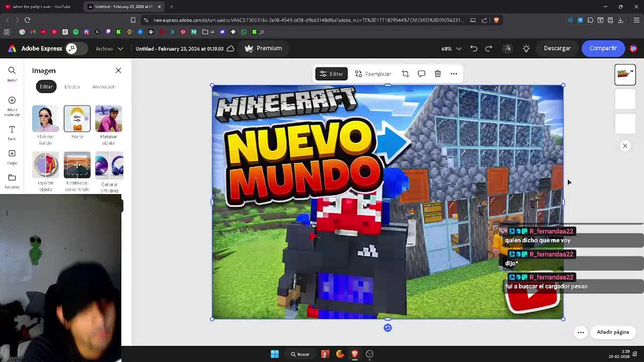Viewport: 644px width, 362px height.
Task: Open the Premium plans button
Action: tap(263, 48)
